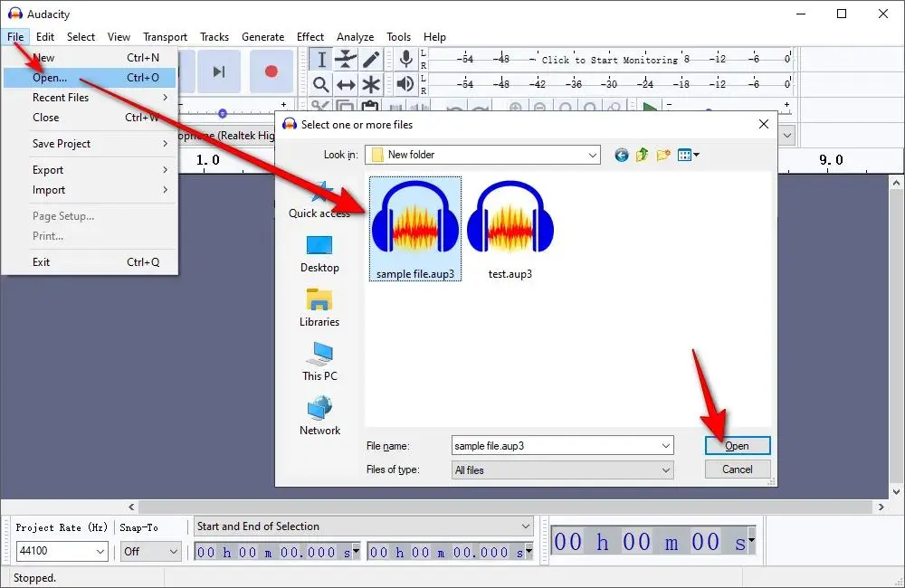Image resolution: width=905 pixels, height=588 pixels.
Task: Expand the Look in folder dropdown
Action: 592,155
